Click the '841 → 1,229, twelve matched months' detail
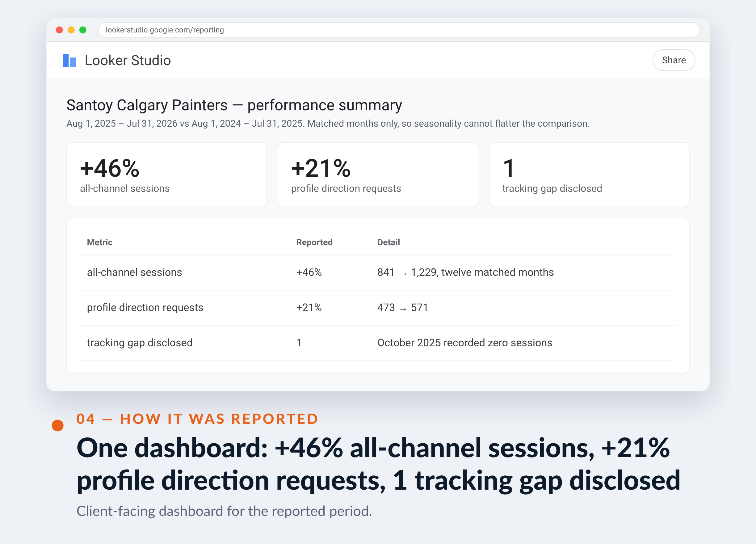Viewport: 756px width, 544px height. (x=465, y=272)
